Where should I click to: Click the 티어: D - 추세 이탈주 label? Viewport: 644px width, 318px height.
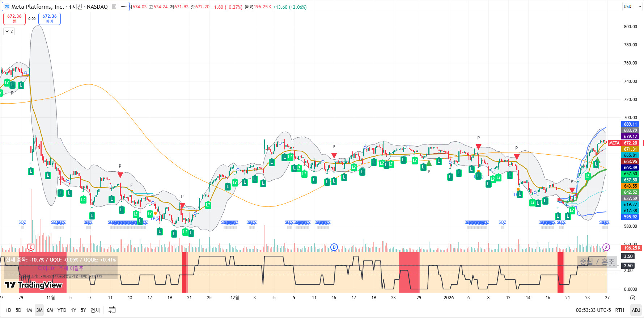pyautogui.click(x=61, y=268)
